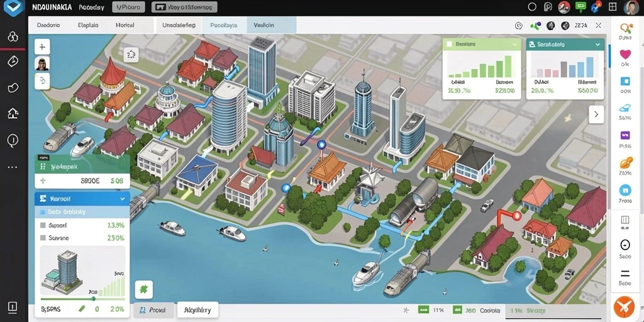Click the Prooul button at bottom
This screenshot has width=644, height=322.
click(x=153, y=311)
